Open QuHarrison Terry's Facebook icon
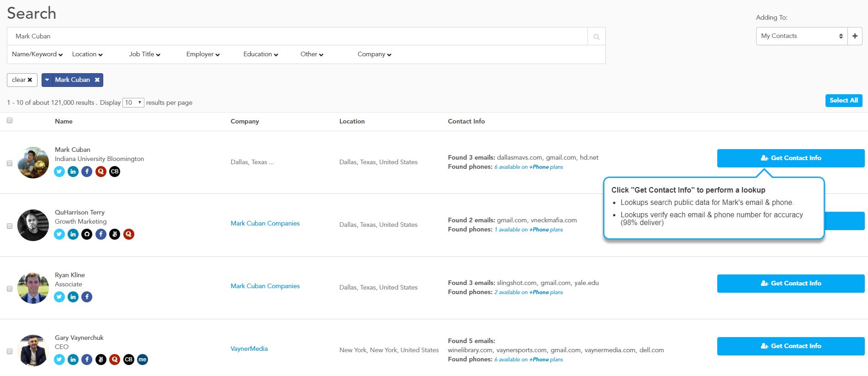 tap(101, 234)
